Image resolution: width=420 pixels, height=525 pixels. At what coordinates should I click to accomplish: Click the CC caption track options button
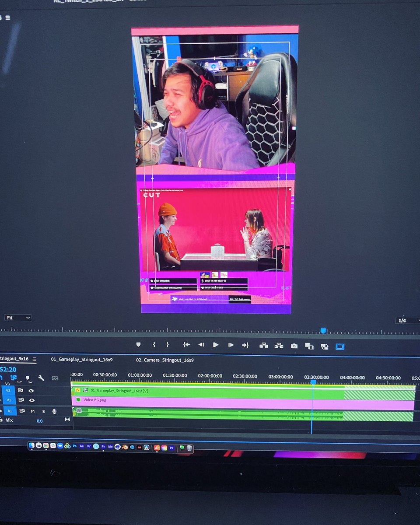(x=55, y=378)
